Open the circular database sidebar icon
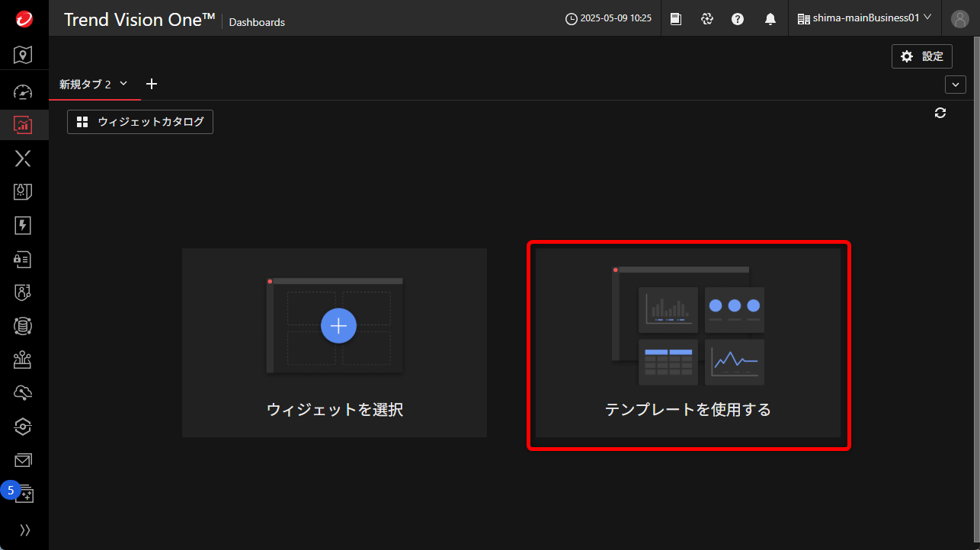 (23, 326)
